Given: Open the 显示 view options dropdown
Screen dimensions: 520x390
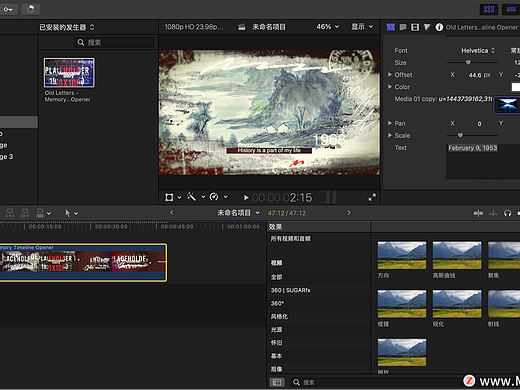Looking at the screenshot, I should tap(362, 27).
